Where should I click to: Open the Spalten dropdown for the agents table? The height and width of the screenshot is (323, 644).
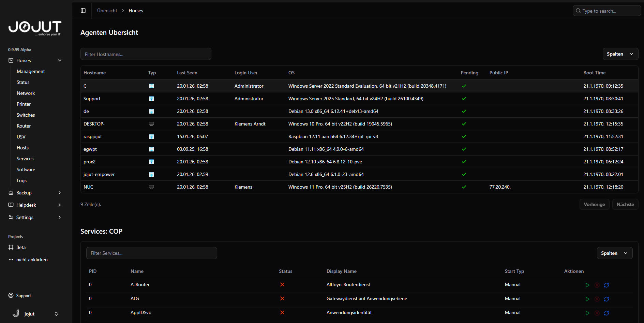click(x=620, y=54)
